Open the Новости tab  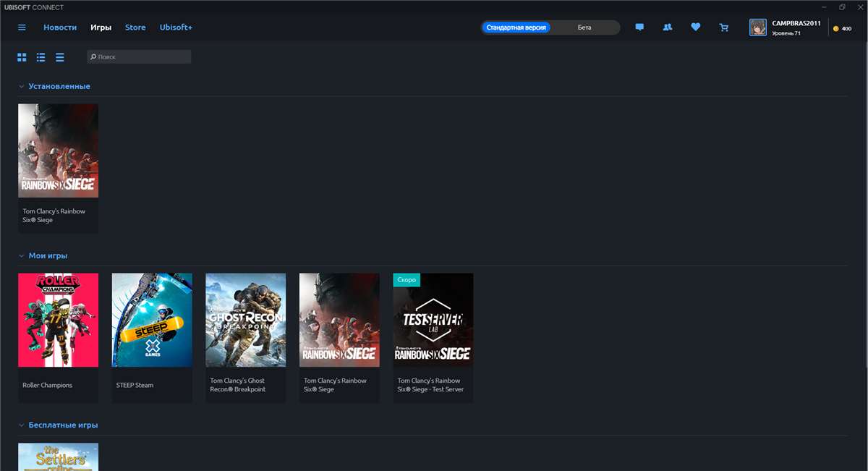[60, 27]
